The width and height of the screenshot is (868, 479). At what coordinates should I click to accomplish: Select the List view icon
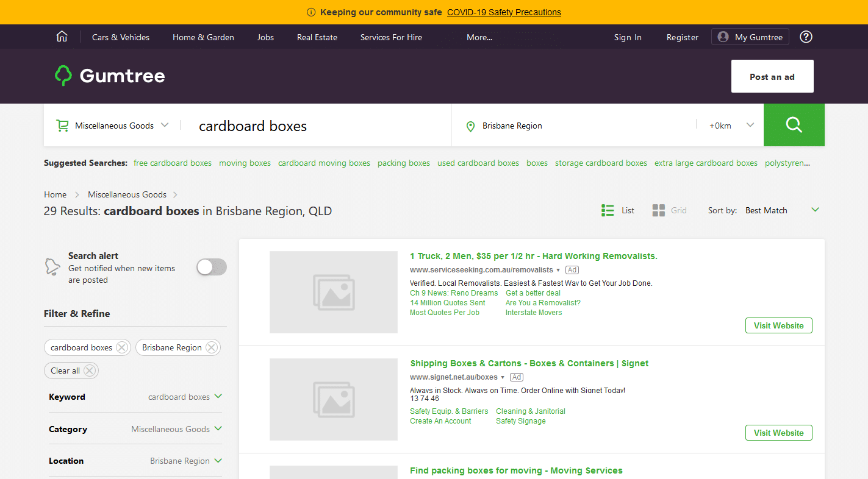608,210
